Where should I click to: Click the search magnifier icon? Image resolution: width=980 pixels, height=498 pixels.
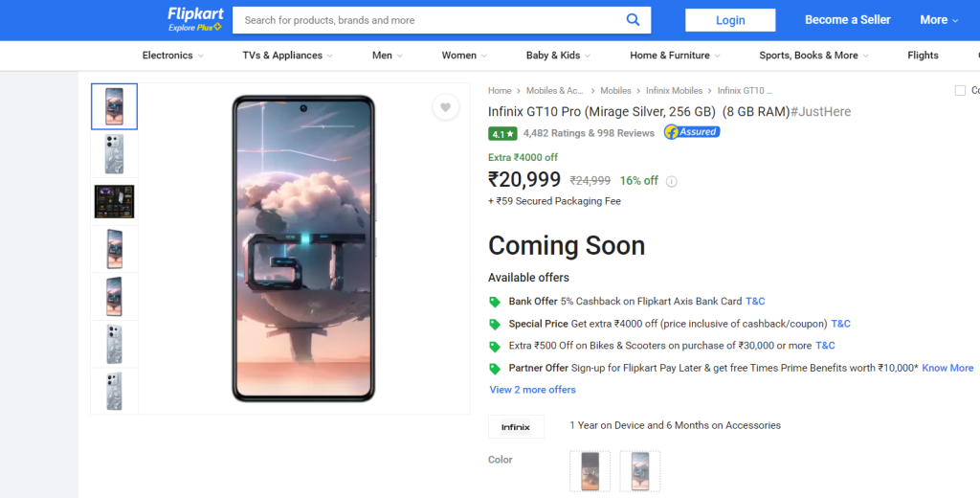coord(633,20)
